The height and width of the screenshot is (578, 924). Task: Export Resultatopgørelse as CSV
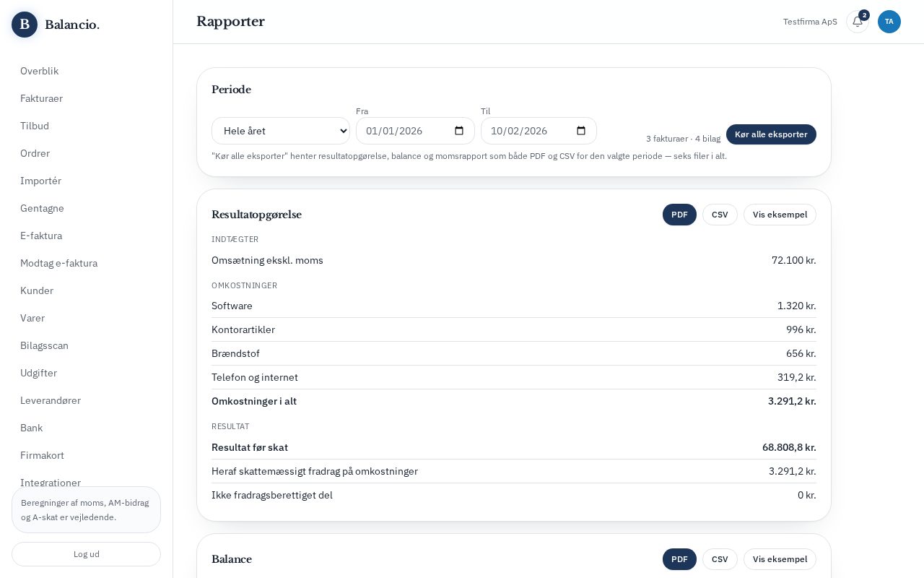pyautogui.click(x=720, y=215)
